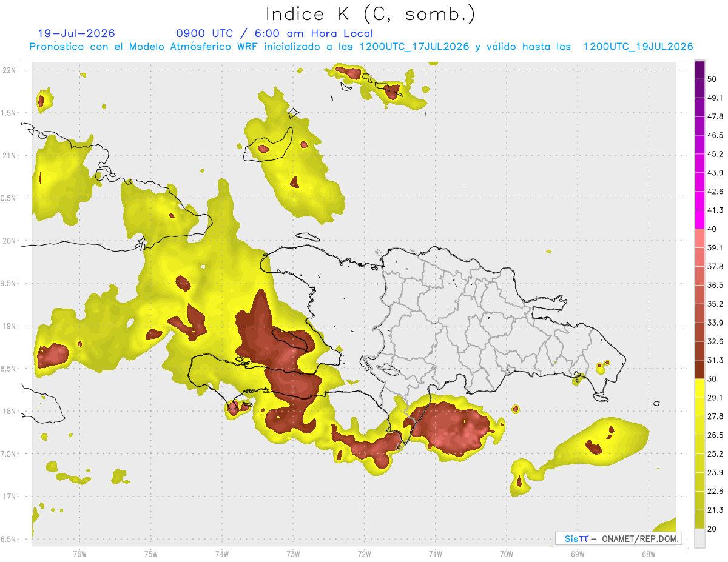Click the legend value '39.1'
The height and width of the screenshot is (562, 728).
tap(715, 247)
